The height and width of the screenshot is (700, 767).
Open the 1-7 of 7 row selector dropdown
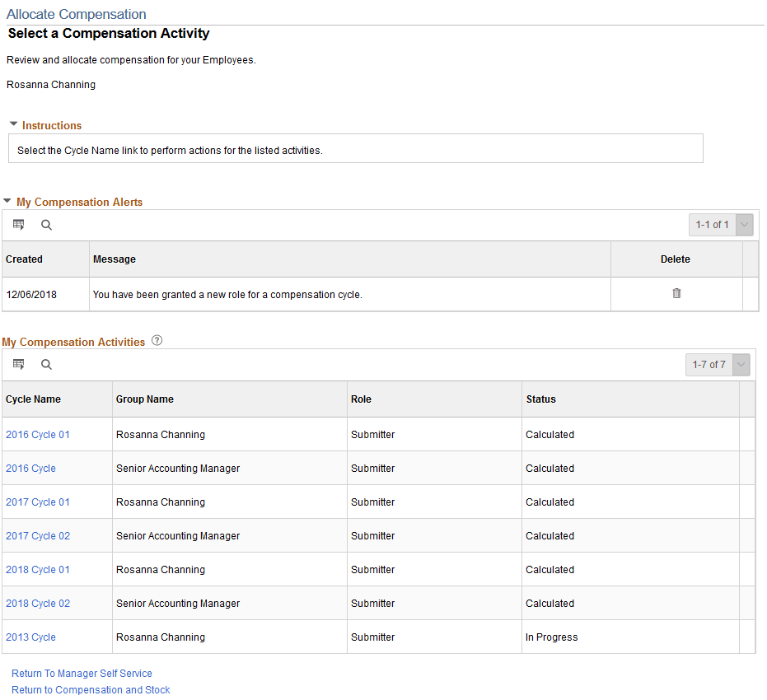[741, 364]
